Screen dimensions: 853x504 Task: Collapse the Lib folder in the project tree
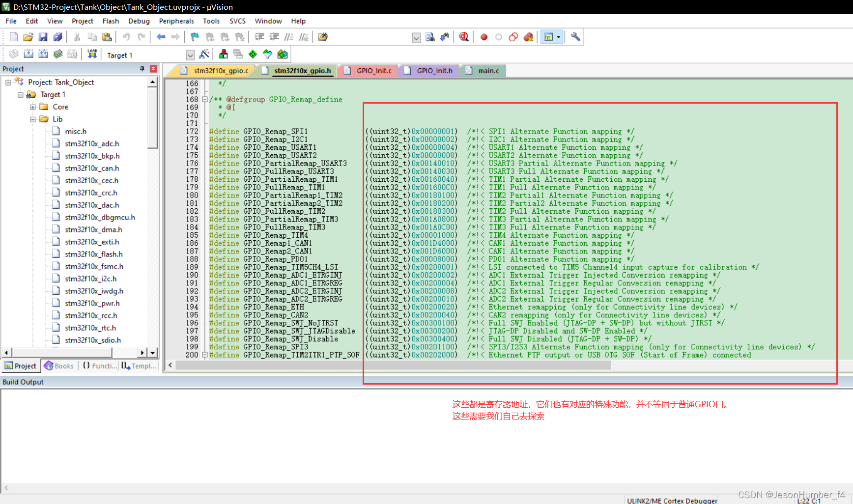(32, 119)
